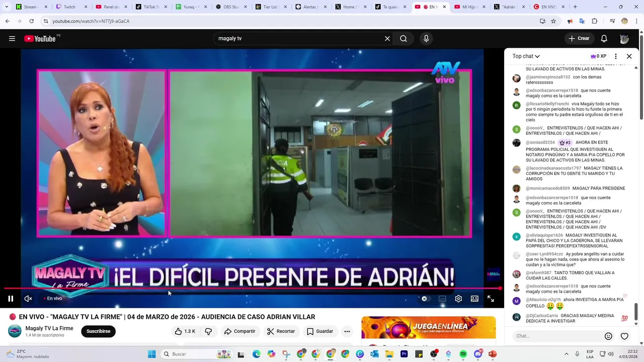Unmute the video player
This screenshot has height=362, width=644.
point(28,299)
